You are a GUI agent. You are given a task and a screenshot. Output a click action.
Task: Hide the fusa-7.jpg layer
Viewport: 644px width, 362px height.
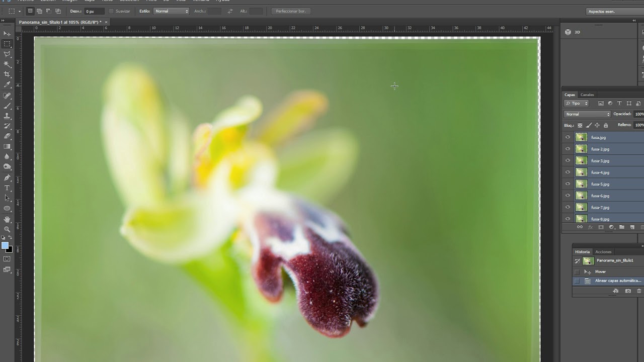[568, 207]
